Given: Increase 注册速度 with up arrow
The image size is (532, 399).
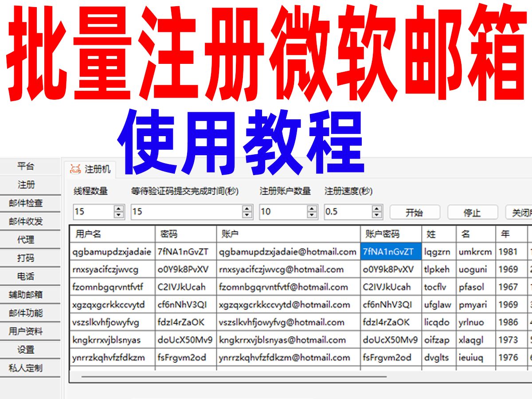Looking at the screenshot, I should click(377, 208).
